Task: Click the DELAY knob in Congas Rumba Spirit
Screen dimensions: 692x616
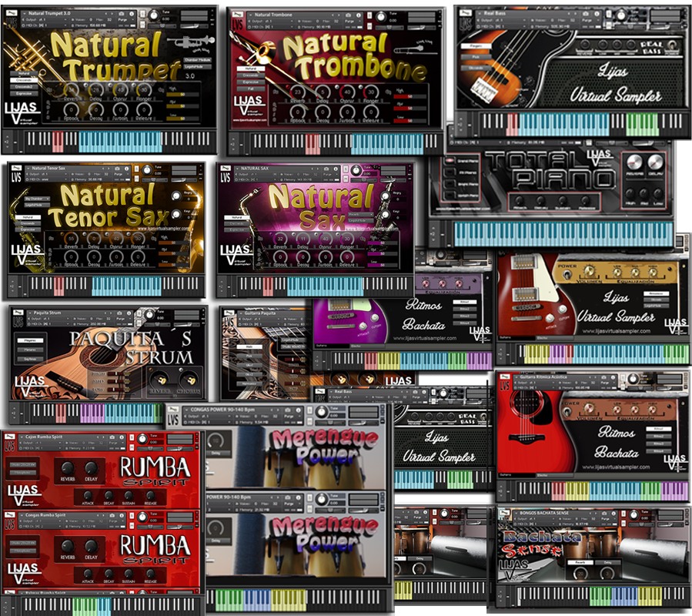Action: click(x=91, y=546)
